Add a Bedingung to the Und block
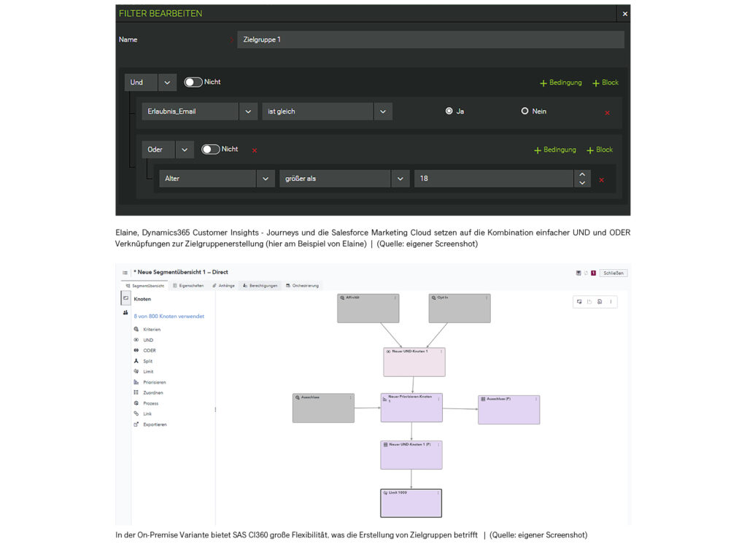Screen dimensions: 747x560 click(x=561, y=83)
